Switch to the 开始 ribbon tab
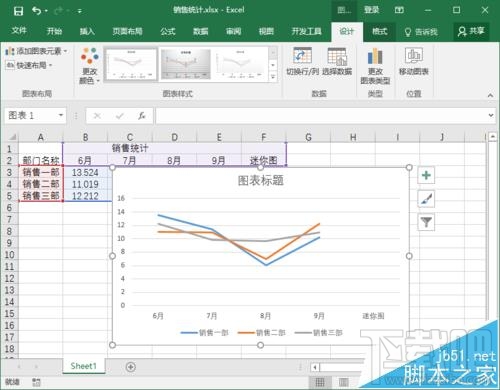500x390 pixels. click(x=54, y=31)
